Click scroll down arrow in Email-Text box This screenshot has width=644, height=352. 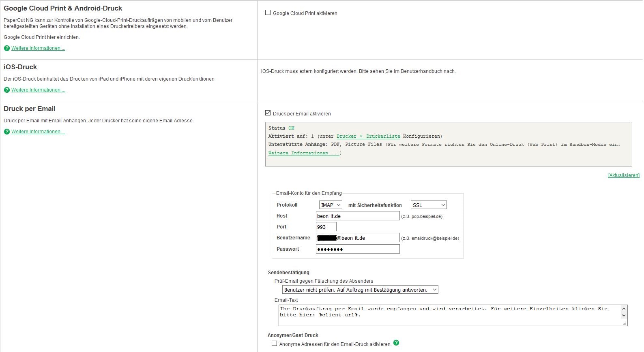coord(624,316)
